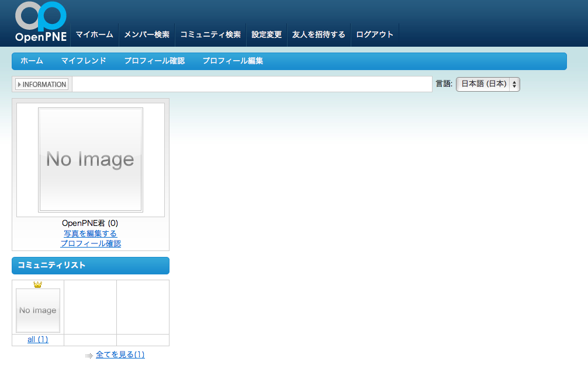Click the large No Image profile picture

click(x=91, y=159)
